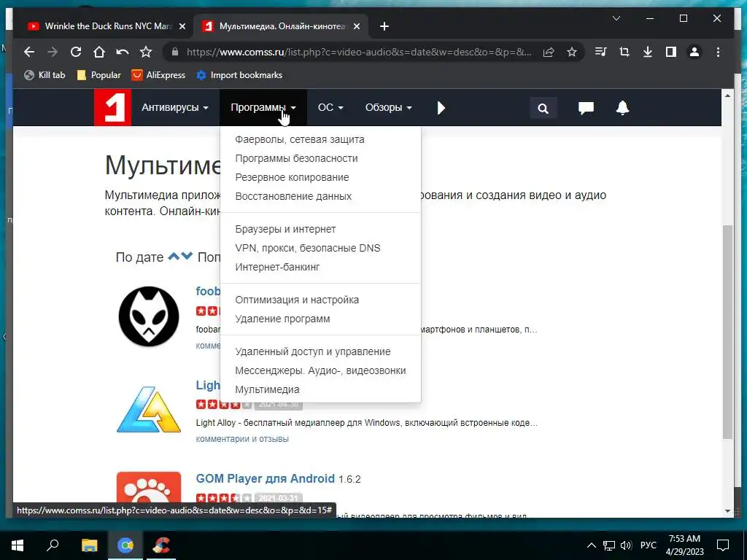
Task: Open Удаленный доступ и управление
Action: (x=313, y=352)
